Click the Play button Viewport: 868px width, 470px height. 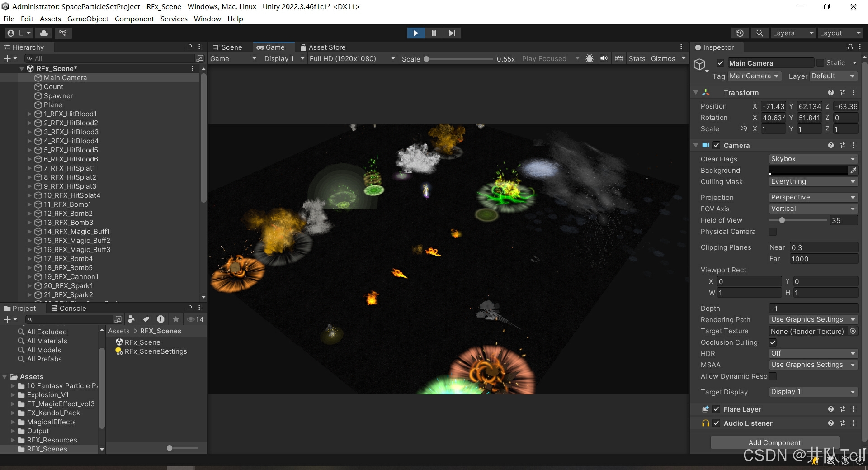tap(415, 33)
